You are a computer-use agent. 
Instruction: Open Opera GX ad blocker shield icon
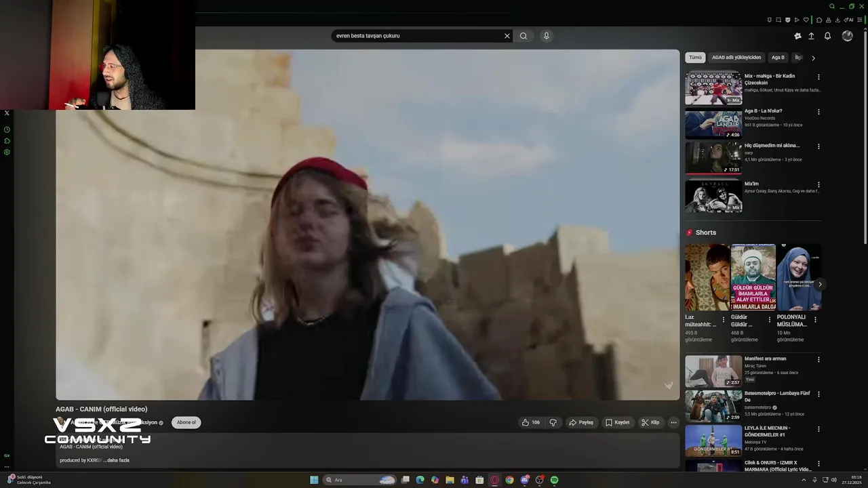click(788, 20)
